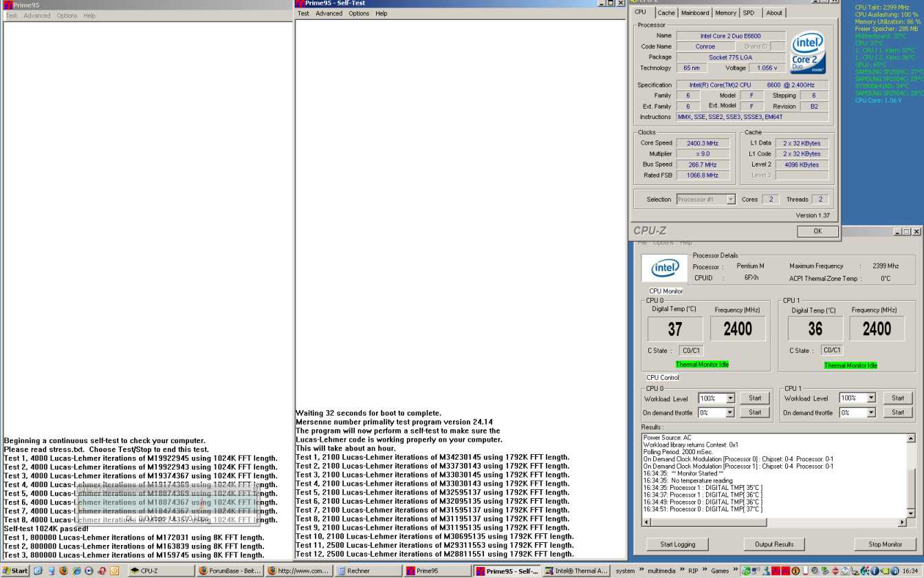Activate the Intel Thermal Analysis taskbar button
The height and width of the screenshot is (578, 924).
[577, 570]
